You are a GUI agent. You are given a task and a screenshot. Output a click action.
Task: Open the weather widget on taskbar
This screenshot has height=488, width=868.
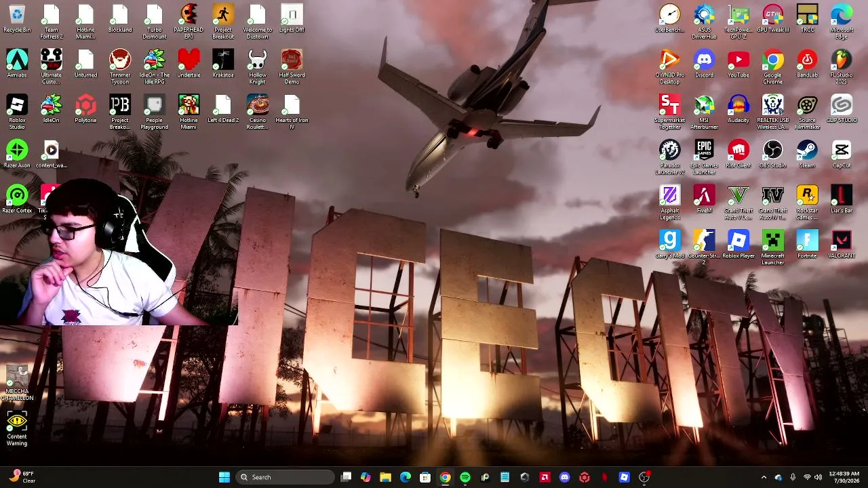click(x=22, y=477)
